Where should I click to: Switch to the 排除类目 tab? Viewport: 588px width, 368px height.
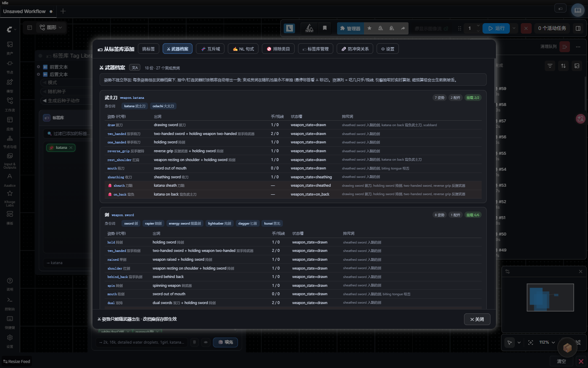[x=278, y=49]
